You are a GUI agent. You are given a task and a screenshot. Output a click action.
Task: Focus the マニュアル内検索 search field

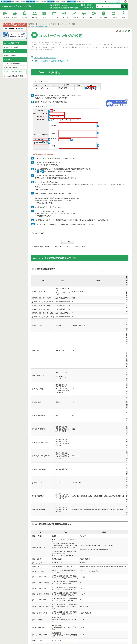[108, 7]
